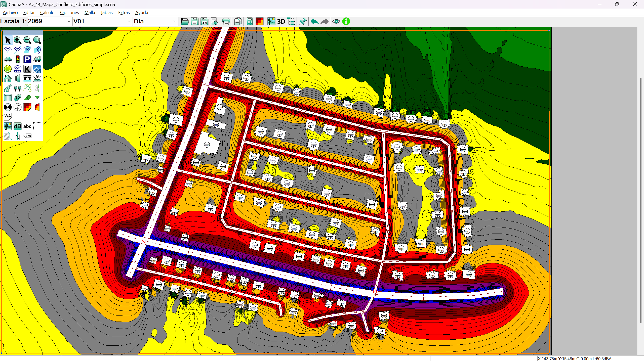Start calculation with the calculator icon

250,21
